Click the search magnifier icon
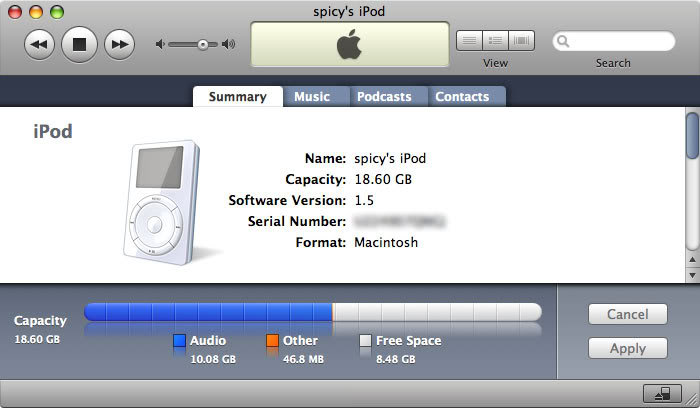This screenshot has height=408, width=700. (x=563, y=42)
